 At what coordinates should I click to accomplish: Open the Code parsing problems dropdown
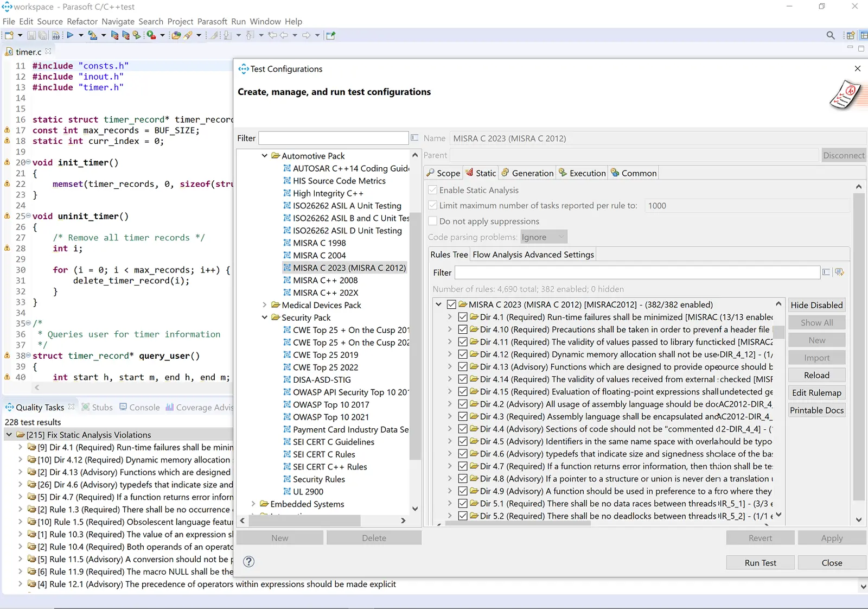pyautogui.click(x=544, y=237)
